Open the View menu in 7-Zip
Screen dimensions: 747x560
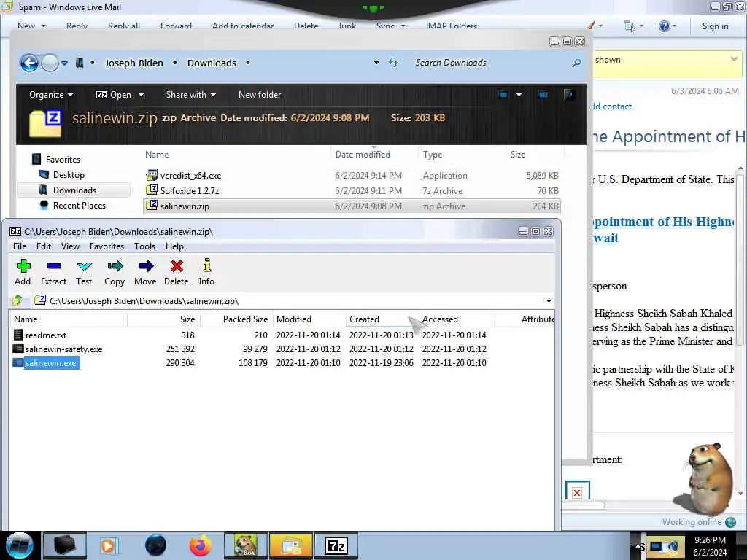(70, 246)
